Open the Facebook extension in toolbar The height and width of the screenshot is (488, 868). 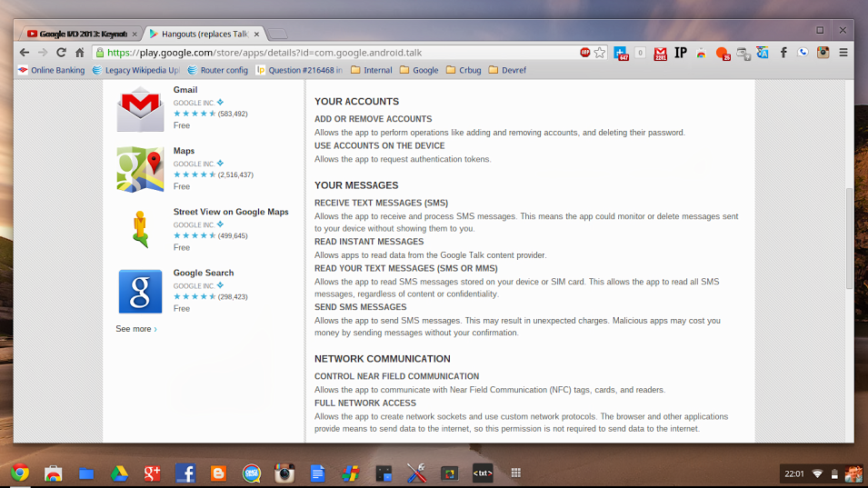tap(783, 53)
